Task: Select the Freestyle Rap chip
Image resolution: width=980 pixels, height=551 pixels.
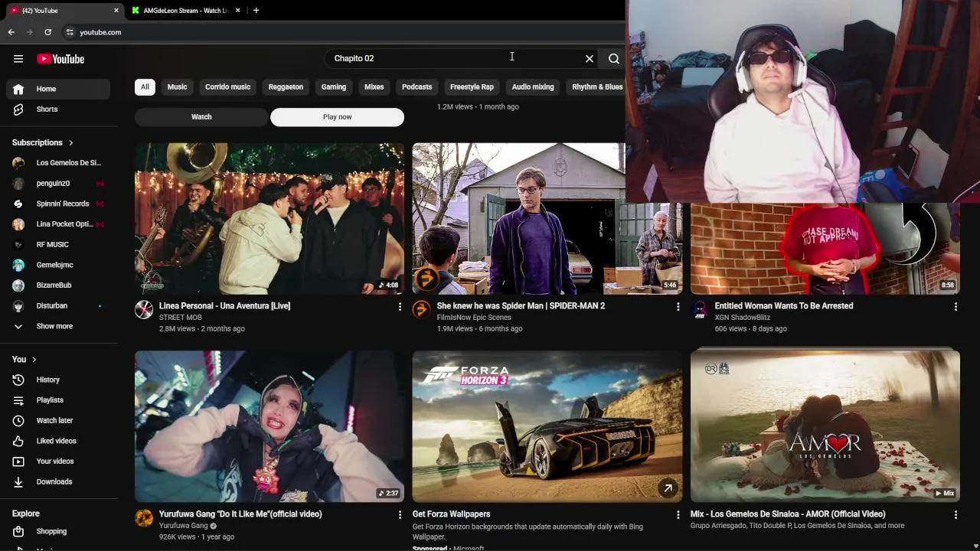Action: 472,86
